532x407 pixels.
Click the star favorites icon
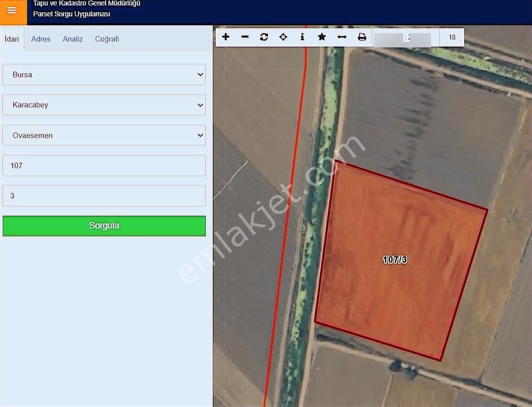click(322, 37)
